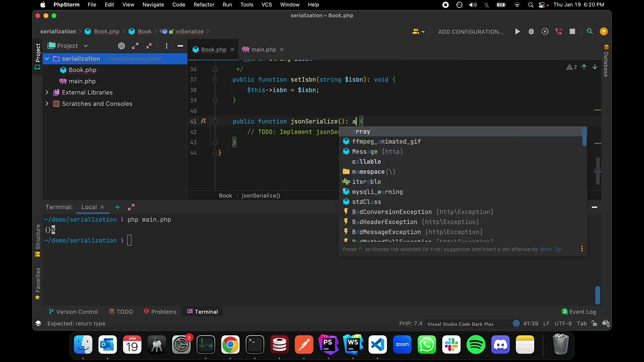Click jsonSerialize() in editor bottom breadcrumb
Image resolution: width=644 pixels, height=362 pixels.
(x=261, y=196)
